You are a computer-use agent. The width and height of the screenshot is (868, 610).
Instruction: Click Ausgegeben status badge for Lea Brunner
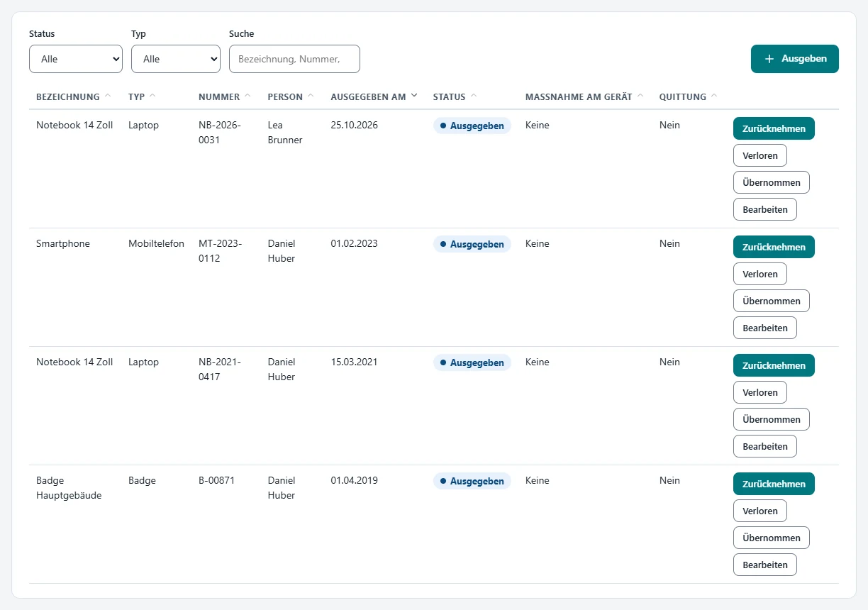coord(472,126)
